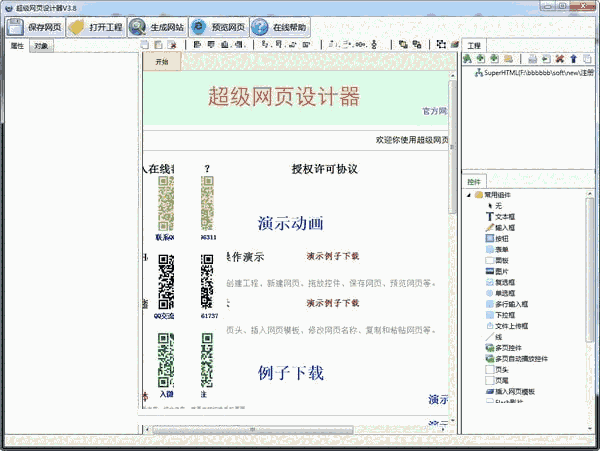The width and height of the screenshot is (600, 451).
Task: Select the 线 line control
Action: click(x=494, y=337)
